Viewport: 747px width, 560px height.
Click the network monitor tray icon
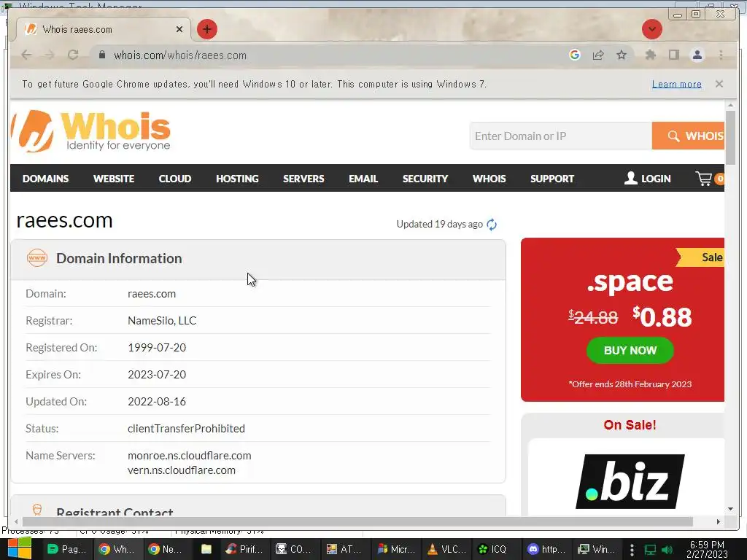pyautogui.click(x=650, y=550)
